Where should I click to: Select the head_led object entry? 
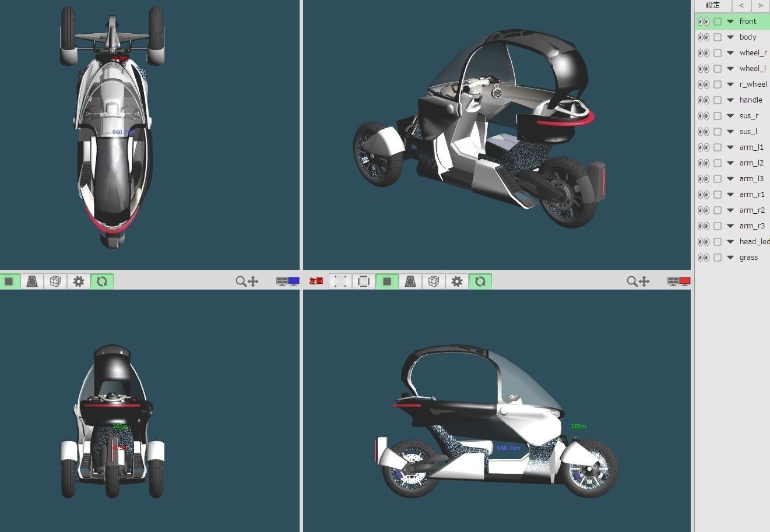(x=754, y=241)
